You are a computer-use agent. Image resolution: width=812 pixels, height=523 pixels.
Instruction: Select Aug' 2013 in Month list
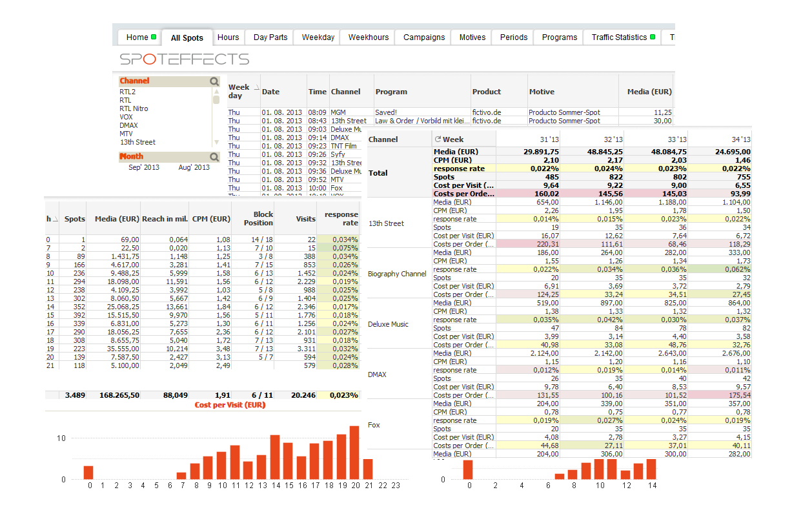(194, 167)
